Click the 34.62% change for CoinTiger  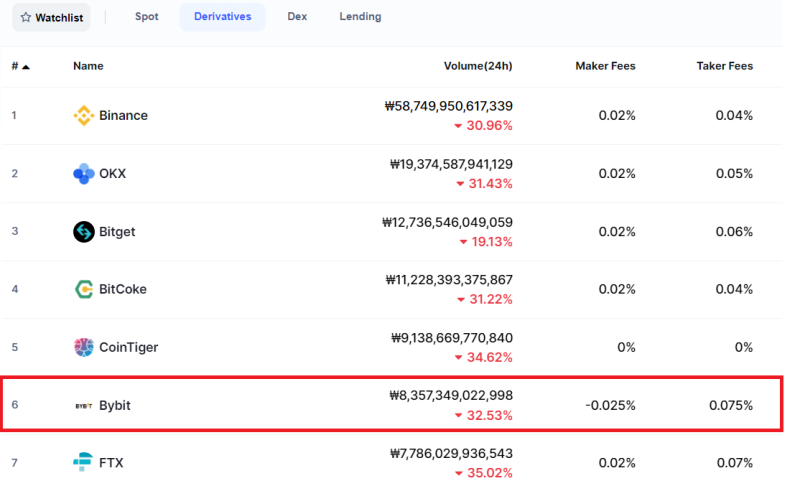click(483, 357)
